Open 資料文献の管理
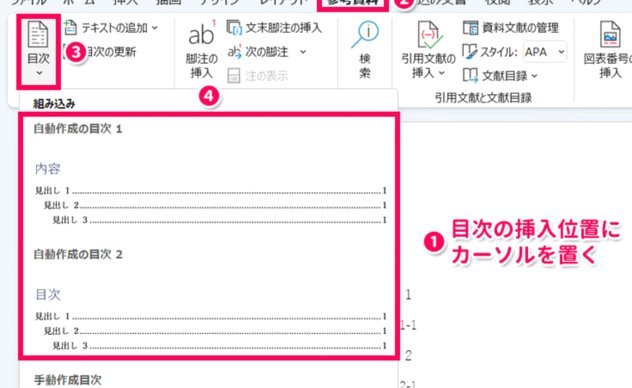 pyautogui.click(x=510, y=27)
